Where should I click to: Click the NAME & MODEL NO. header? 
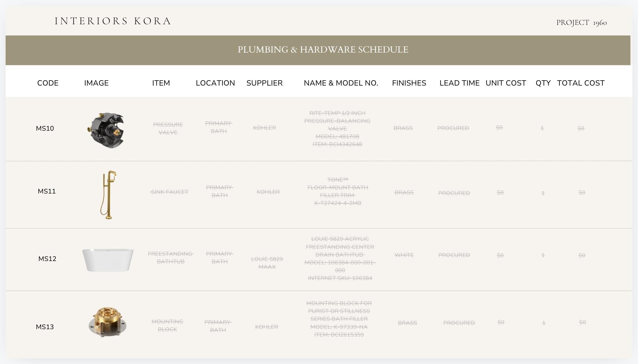(341, 83)
